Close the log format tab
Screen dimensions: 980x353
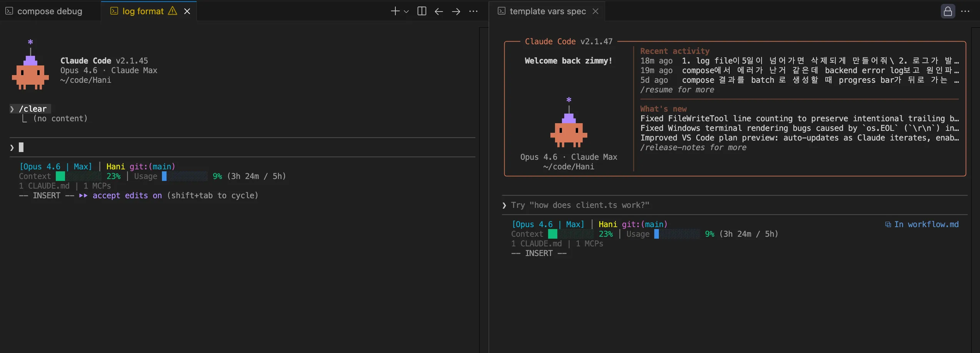tap(187, 11)
